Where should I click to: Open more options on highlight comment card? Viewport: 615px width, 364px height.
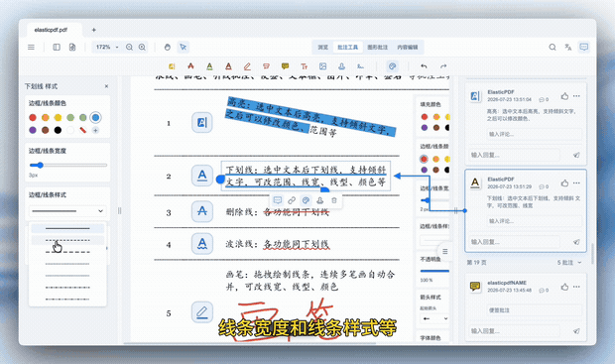pyautogui.click(x=576, y=96)
